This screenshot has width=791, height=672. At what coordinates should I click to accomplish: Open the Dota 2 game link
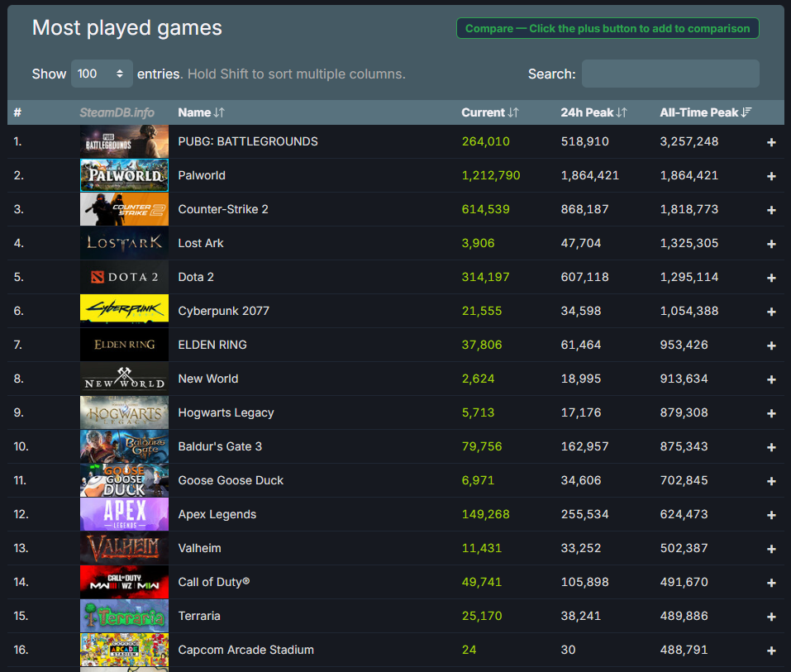click(196, 277)
